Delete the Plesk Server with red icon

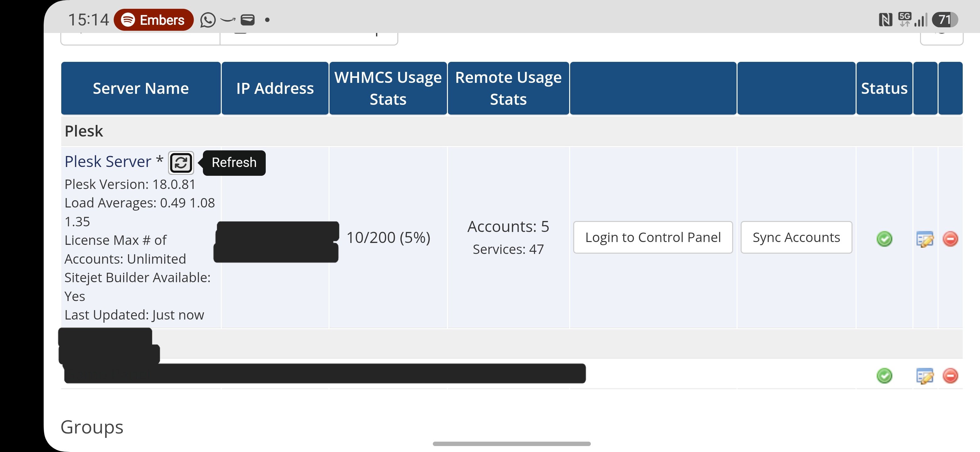click(x=950, y=239)
